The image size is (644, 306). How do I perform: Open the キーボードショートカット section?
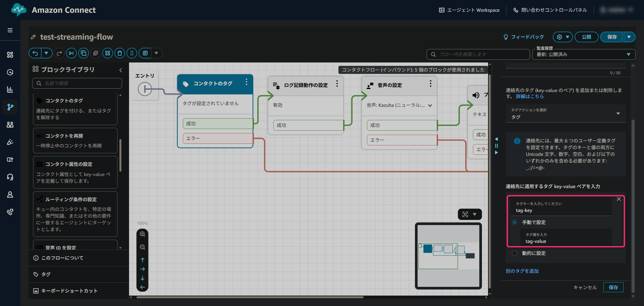point(79,291)
